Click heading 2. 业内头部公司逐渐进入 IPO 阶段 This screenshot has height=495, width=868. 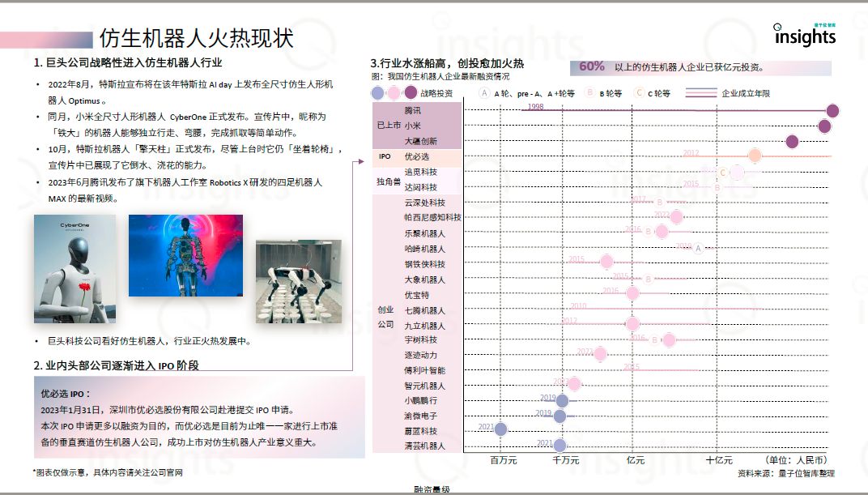tap(117, 365)
